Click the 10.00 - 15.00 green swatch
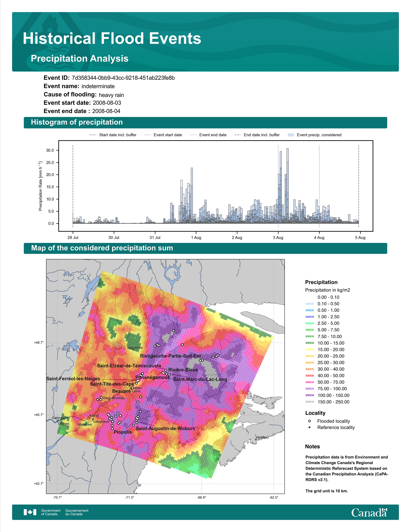 pyautogui.click(x=309, y=343)
